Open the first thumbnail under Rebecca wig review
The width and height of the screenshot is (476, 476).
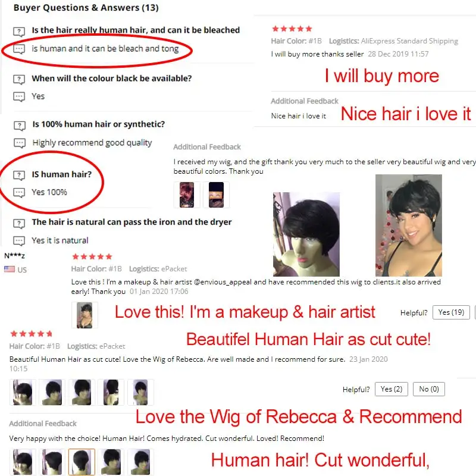(x=23, y=392)
